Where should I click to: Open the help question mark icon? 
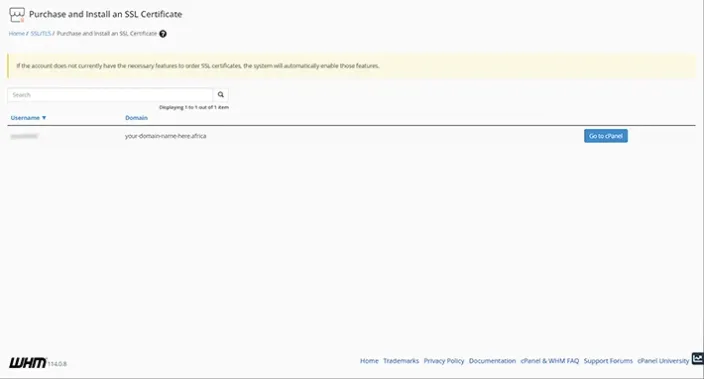tap(163, 34)
